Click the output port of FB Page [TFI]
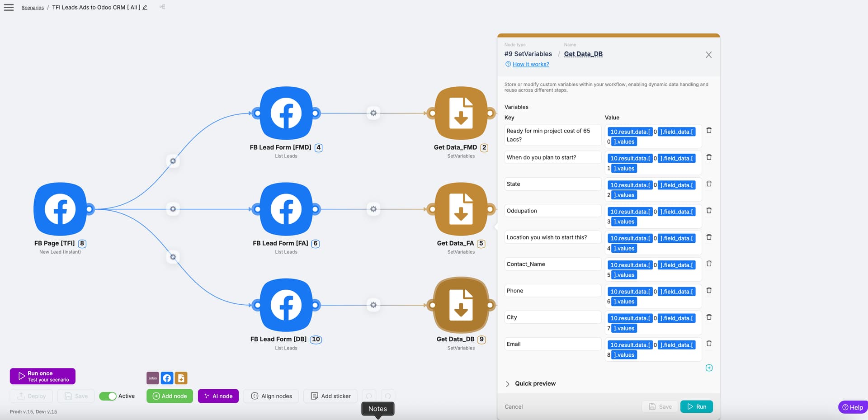The height and width of the screenshot is (420, 868). click(x=90, y=209)
